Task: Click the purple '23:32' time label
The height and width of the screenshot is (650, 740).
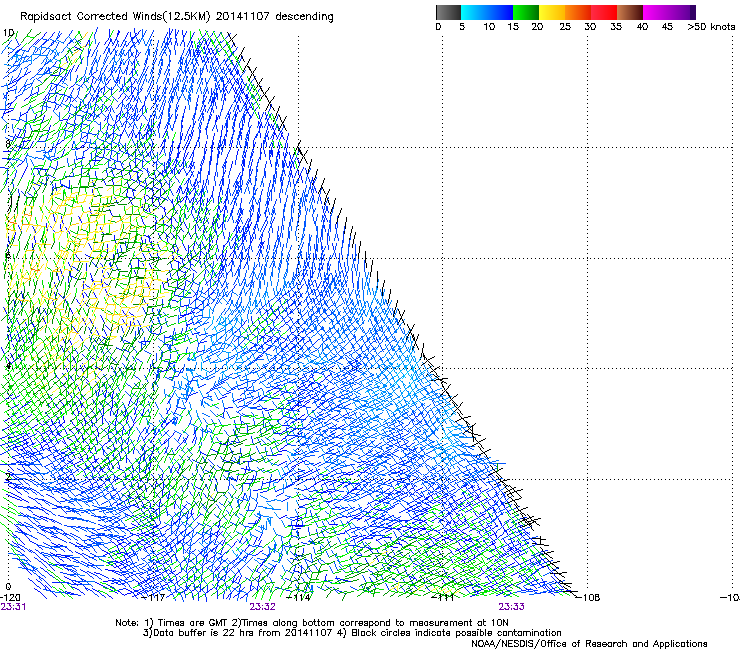Action: point(262,607)
